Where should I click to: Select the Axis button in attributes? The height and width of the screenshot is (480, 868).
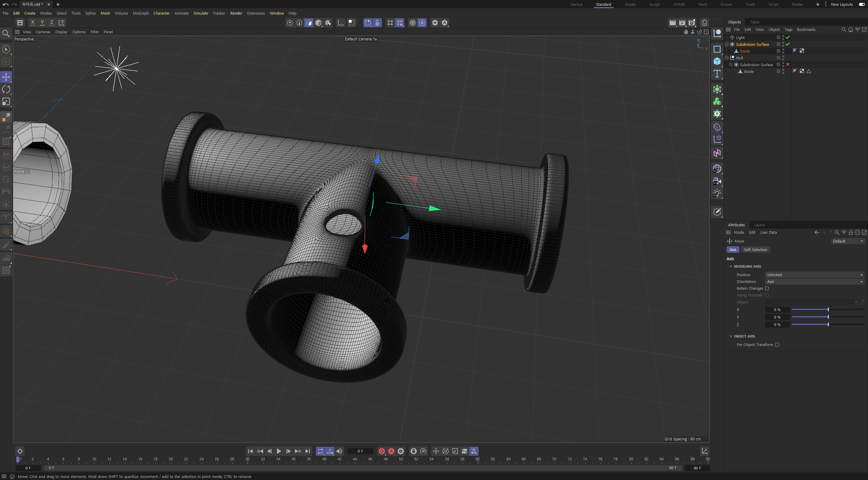pos(733,250)
